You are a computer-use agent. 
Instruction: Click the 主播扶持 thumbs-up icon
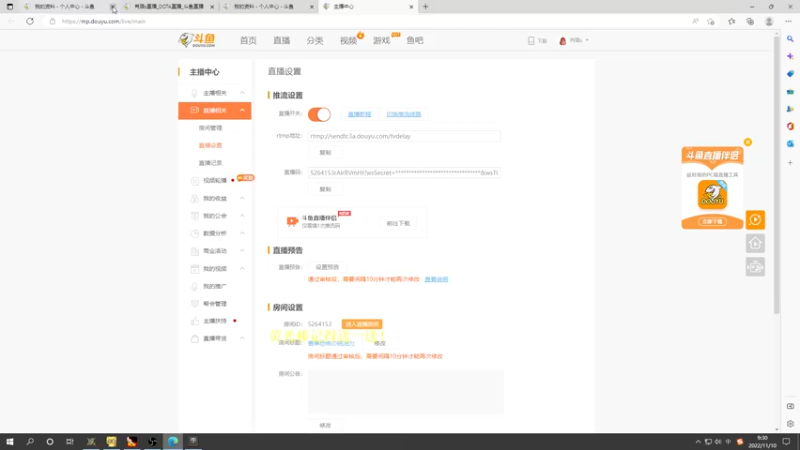pyautogui.click(x=194, y=321)
